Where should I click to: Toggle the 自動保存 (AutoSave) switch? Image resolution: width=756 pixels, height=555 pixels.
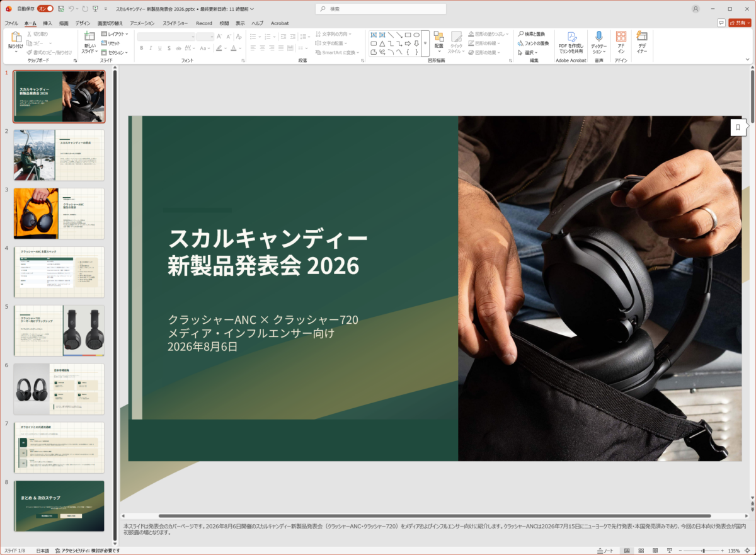click(x=45, y=9)
